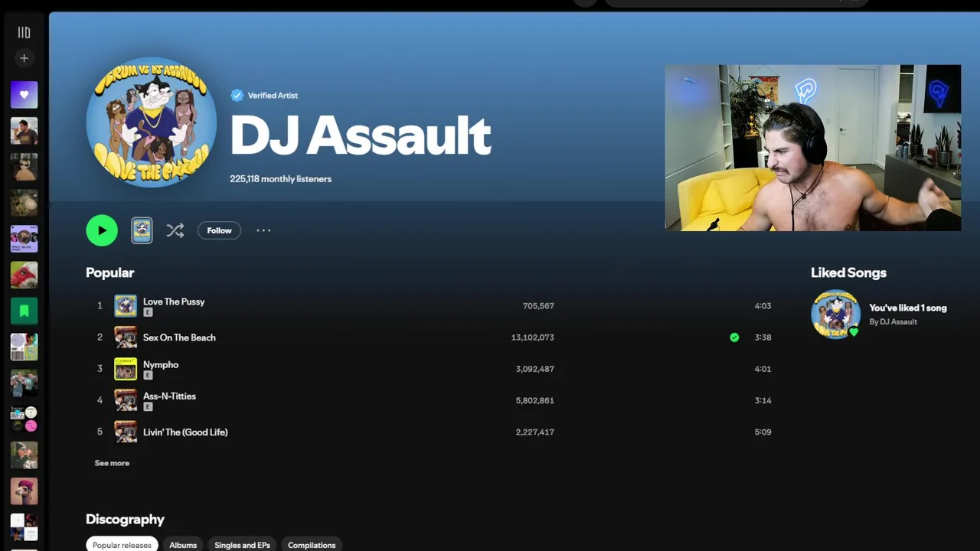
Task: Click play count 2,227,417
Action: pyautogui.click(x=534, y=432)
